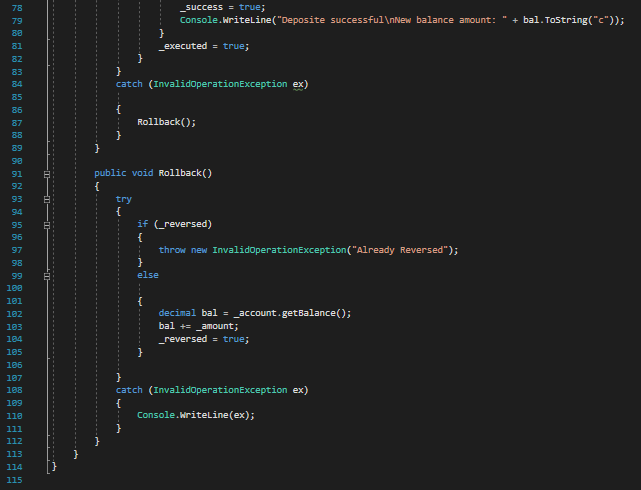This screenshot has width=641, height=490.
Task: Click the decimal keyword on line 102
Action: (177, 313)
